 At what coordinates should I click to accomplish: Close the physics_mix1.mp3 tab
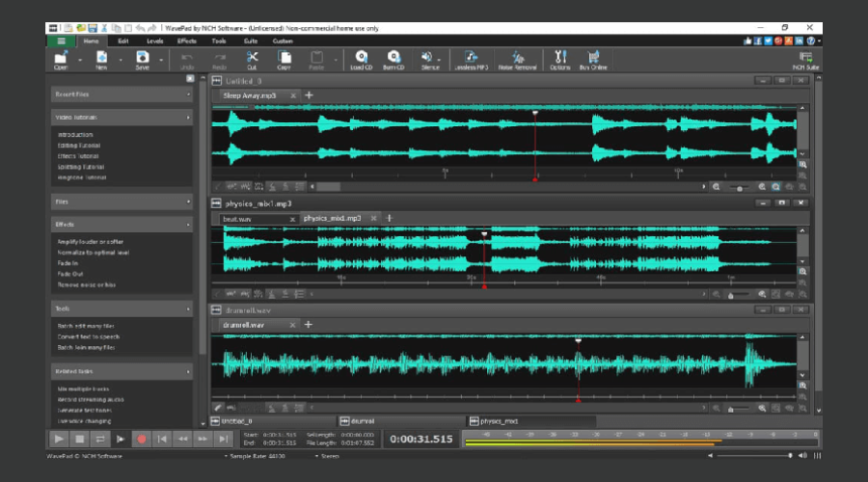point(373,219)
